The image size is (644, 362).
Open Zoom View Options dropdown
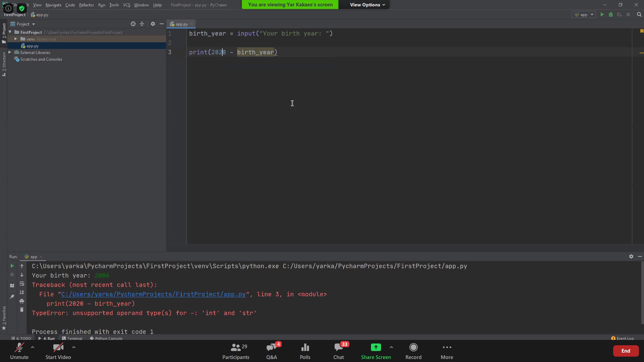pyautogui.click(x=367, y=5)
